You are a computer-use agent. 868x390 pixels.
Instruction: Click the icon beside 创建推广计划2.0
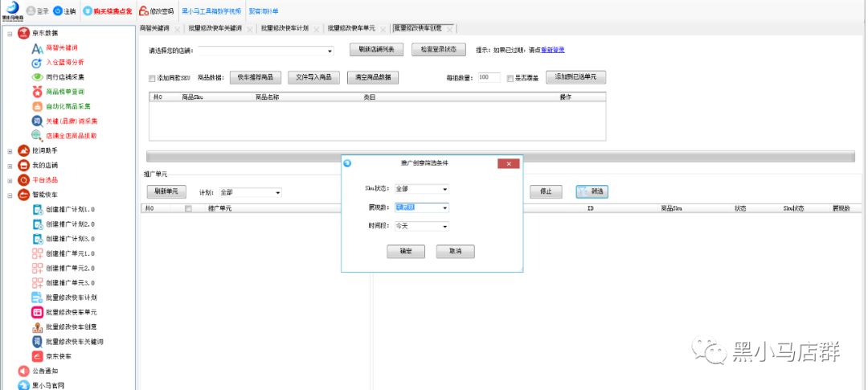(37, 224)
